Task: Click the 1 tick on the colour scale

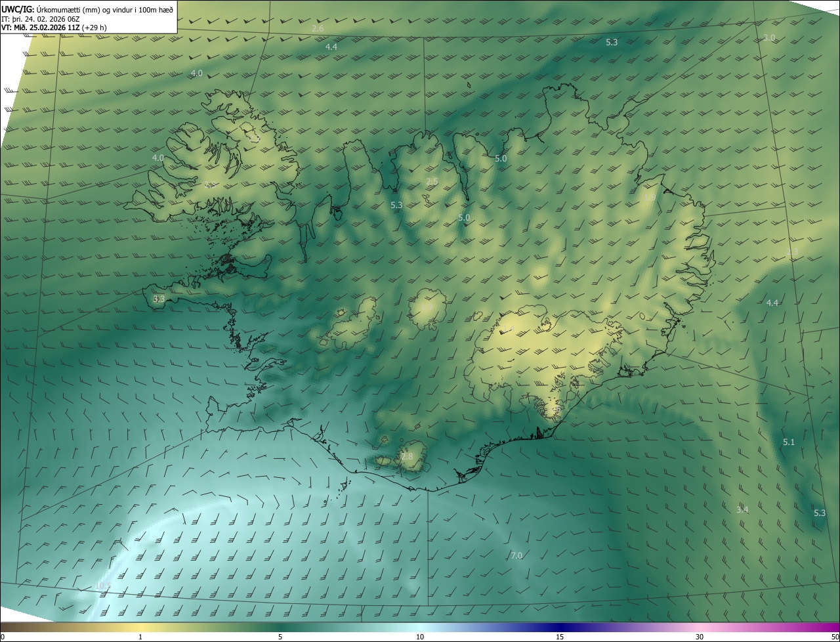Action: [140, 637]
